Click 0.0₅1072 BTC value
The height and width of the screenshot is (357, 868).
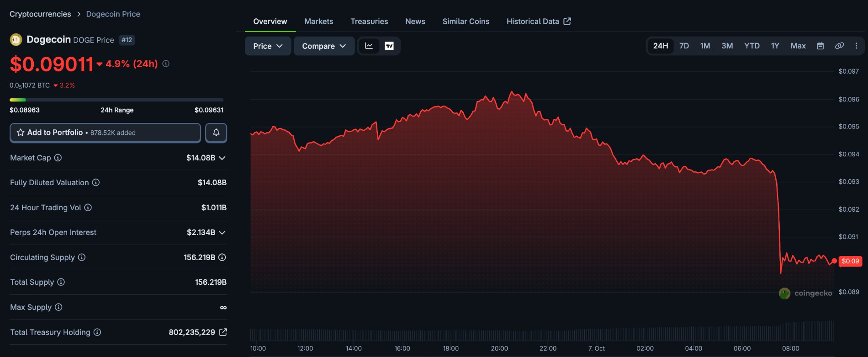click(30, 85)
